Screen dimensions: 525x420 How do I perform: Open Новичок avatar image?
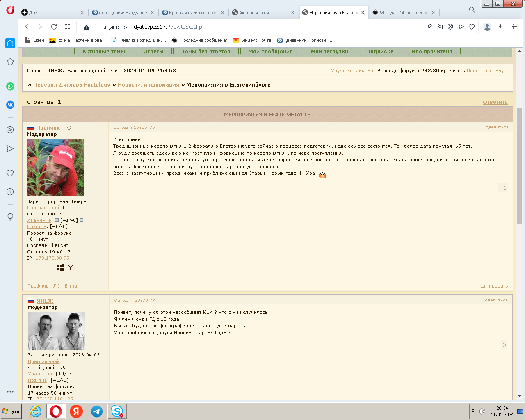pos(56,168)
